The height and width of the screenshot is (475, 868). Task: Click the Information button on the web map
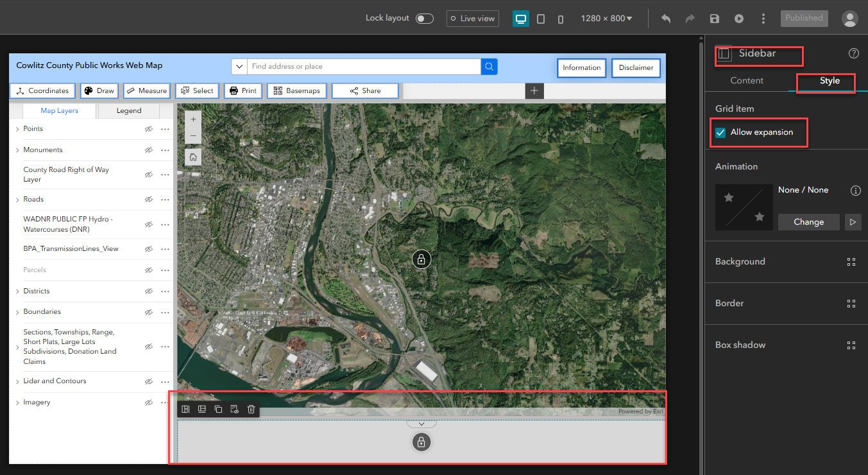[581, 67]
